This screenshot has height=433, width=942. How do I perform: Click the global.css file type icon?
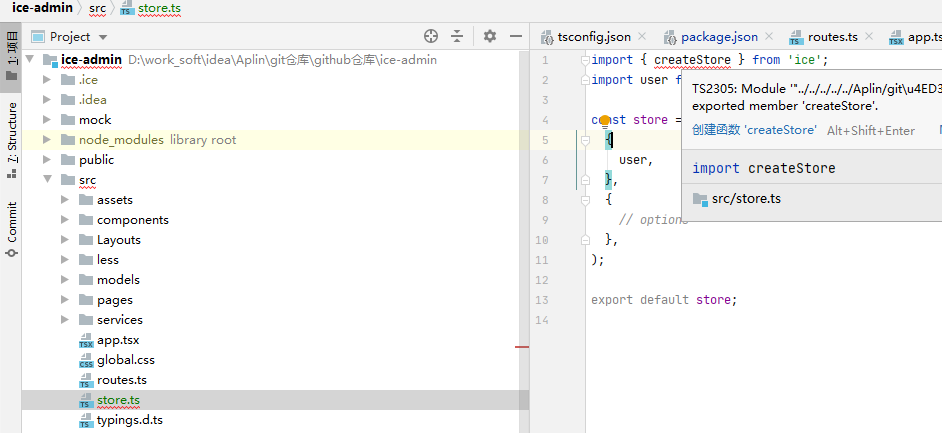pyautogui.click(x=86, y=360)
